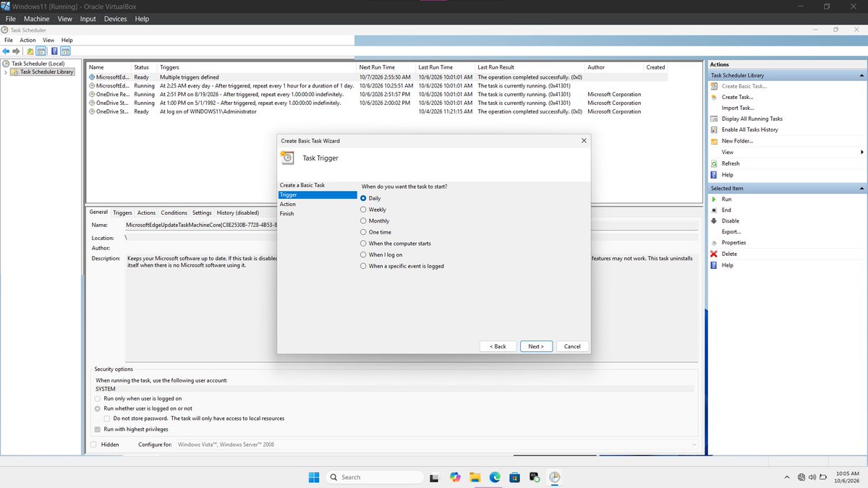Click the Task View taskbar icon
This screenshot has height=488, width=868.
[x=435, y=477]
